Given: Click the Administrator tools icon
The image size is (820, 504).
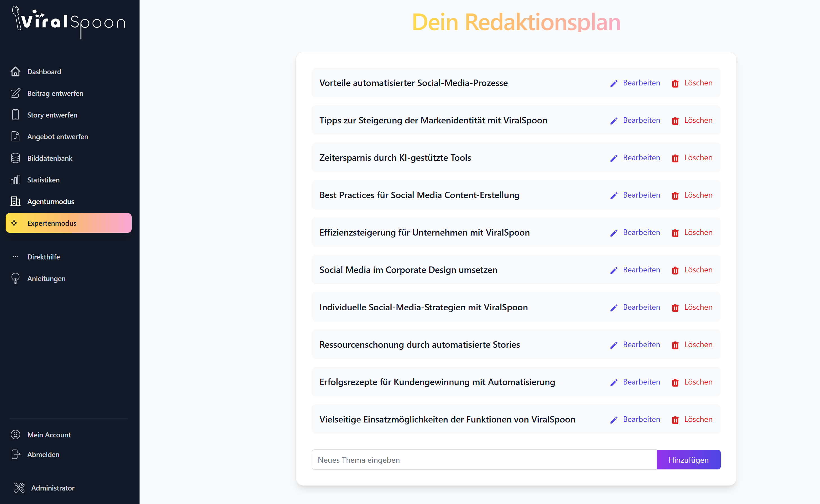Looking at the screenshot, I should tap(19, 488).
